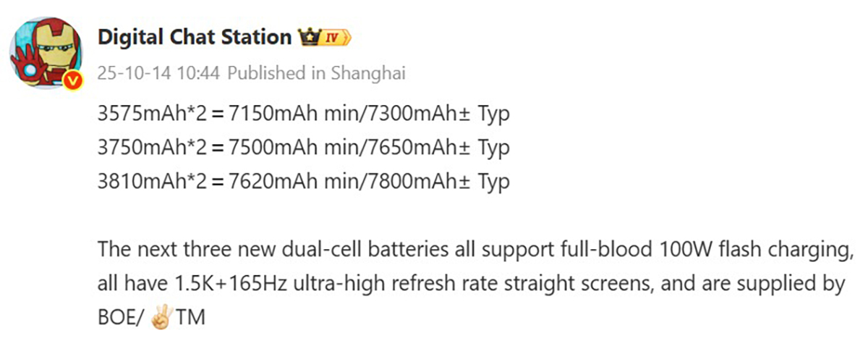The width and height of the screenshot is (868, 341).
Task: Open Digital Chat Station's profile name
Action: point(195,37)
